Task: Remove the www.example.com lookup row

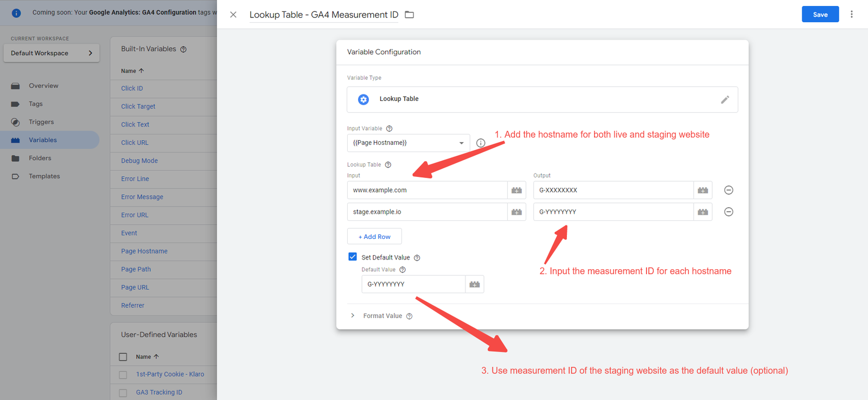Action: click(x=729, y=190)
